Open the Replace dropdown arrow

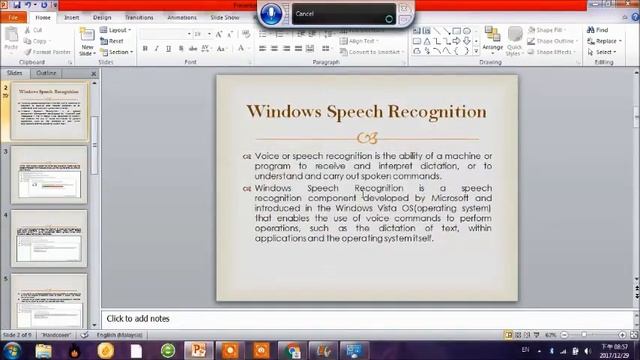(620, 41)
